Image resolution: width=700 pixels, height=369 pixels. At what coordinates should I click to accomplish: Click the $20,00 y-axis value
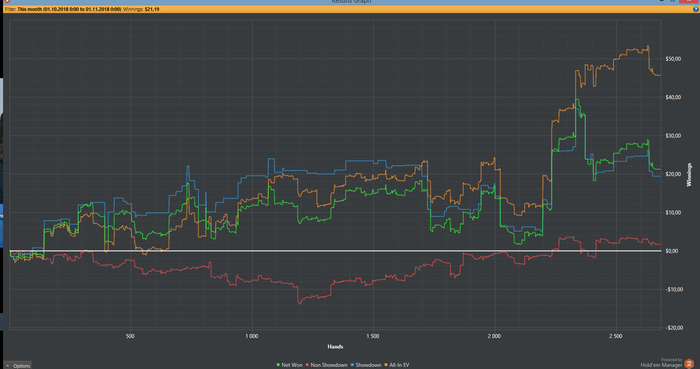click(673, 174)
